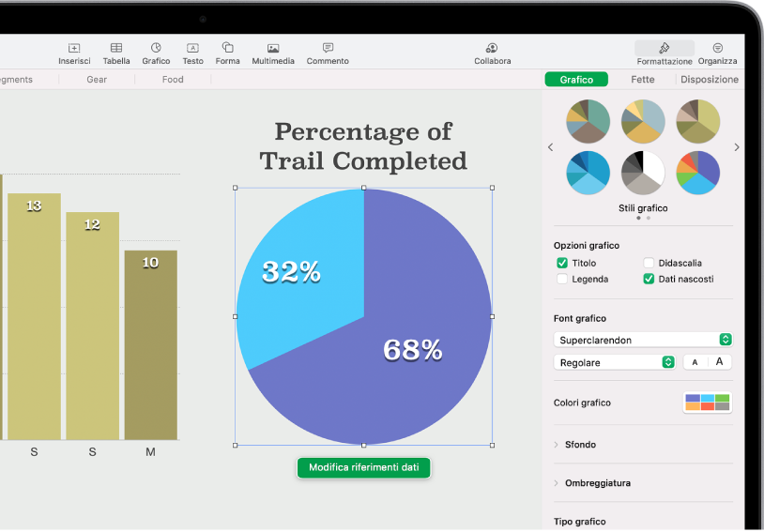Viewport: 764px width, 532px height.
Task: Open the Organizza sidebar
Action: point(717,48)
